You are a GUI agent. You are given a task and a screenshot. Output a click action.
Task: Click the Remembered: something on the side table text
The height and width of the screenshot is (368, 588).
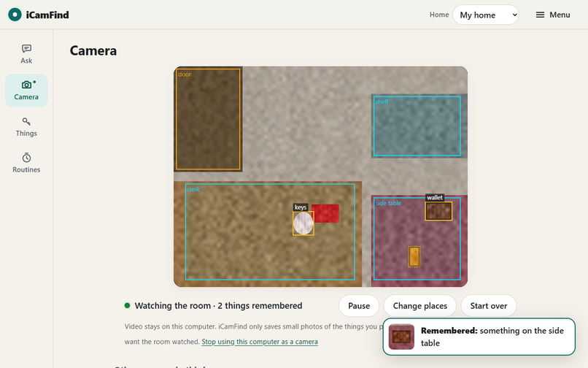pyautogui.click(x=492, y=337)
